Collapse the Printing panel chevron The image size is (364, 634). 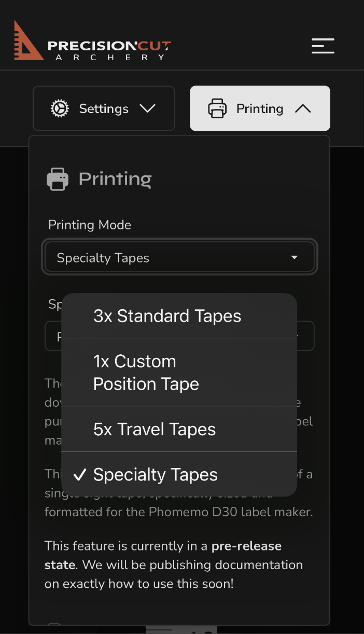coord(303,108)
